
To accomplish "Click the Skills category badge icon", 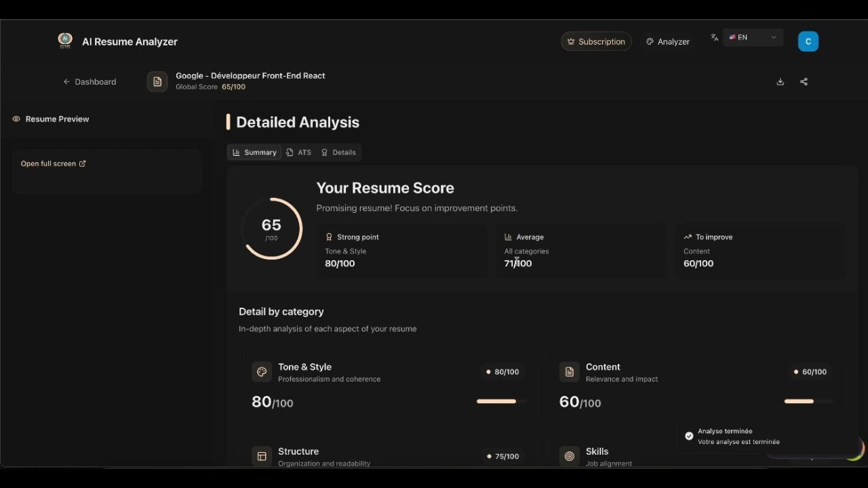I will coord(569,456).
